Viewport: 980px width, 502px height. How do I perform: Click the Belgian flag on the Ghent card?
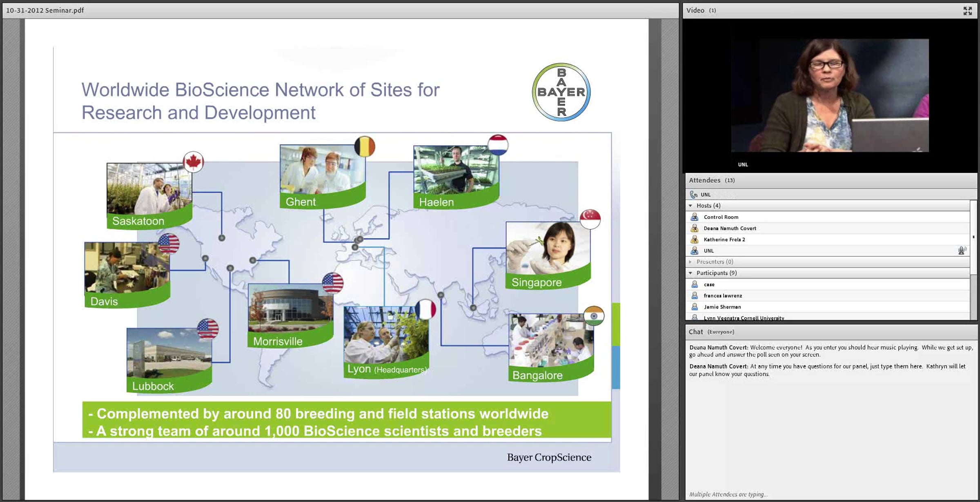[x=364, y=146]
